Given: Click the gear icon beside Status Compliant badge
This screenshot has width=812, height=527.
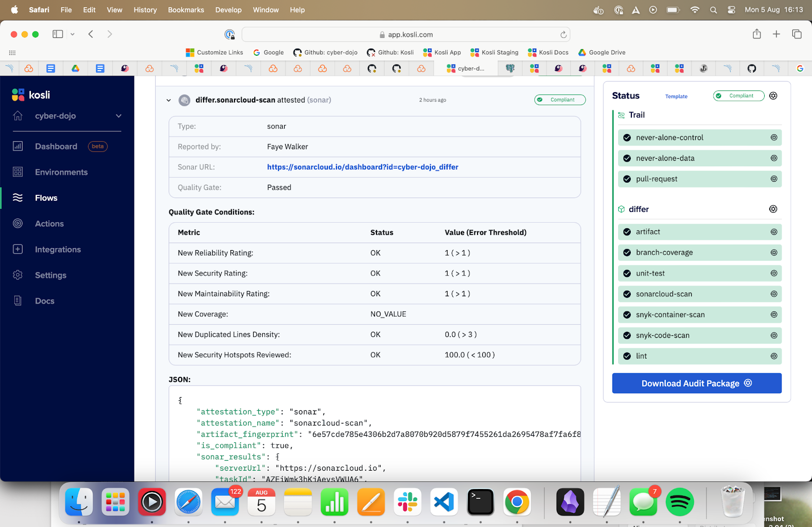Looking at the screenshot, I should click(x=773, y=96).
